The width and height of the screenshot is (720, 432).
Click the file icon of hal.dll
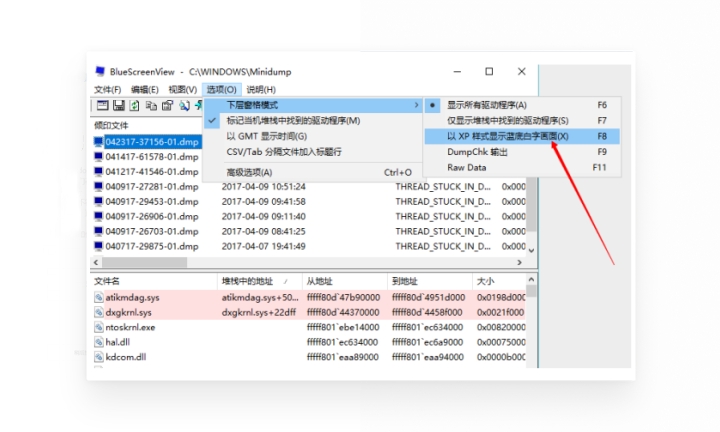(98, 342)
